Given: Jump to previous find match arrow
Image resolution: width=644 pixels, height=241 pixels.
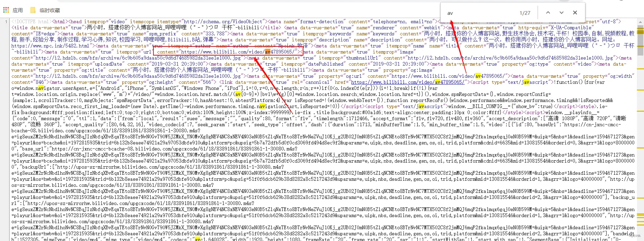Looking at the screenshot, I should pyautogui.click(x=548, y=12).
